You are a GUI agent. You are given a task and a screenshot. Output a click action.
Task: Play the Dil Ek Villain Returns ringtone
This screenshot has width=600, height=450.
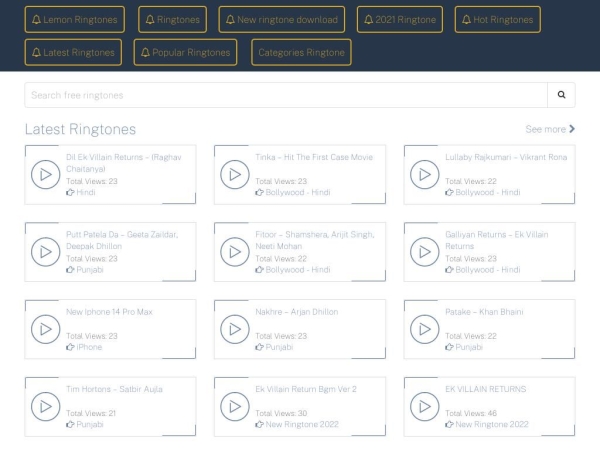[44, 175]
